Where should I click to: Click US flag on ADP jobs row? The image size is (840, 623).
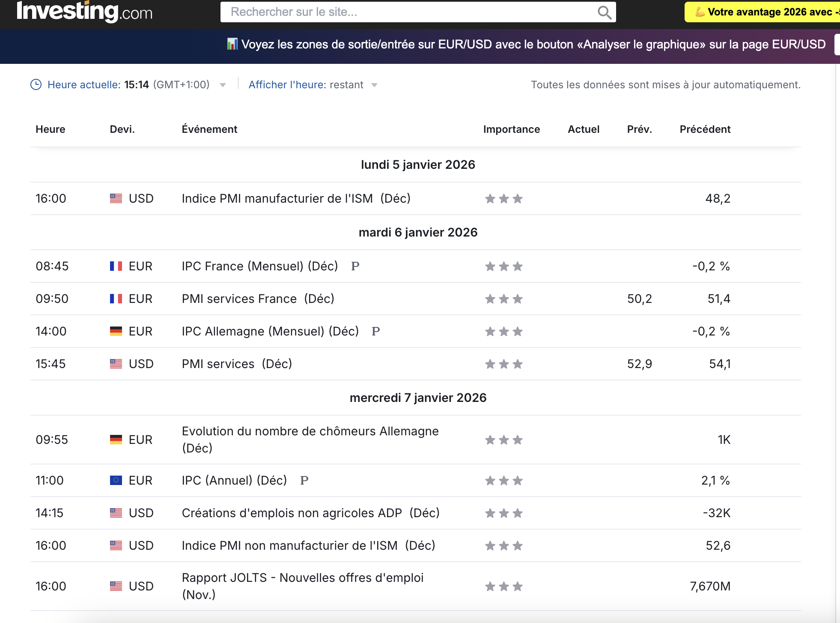116,513
